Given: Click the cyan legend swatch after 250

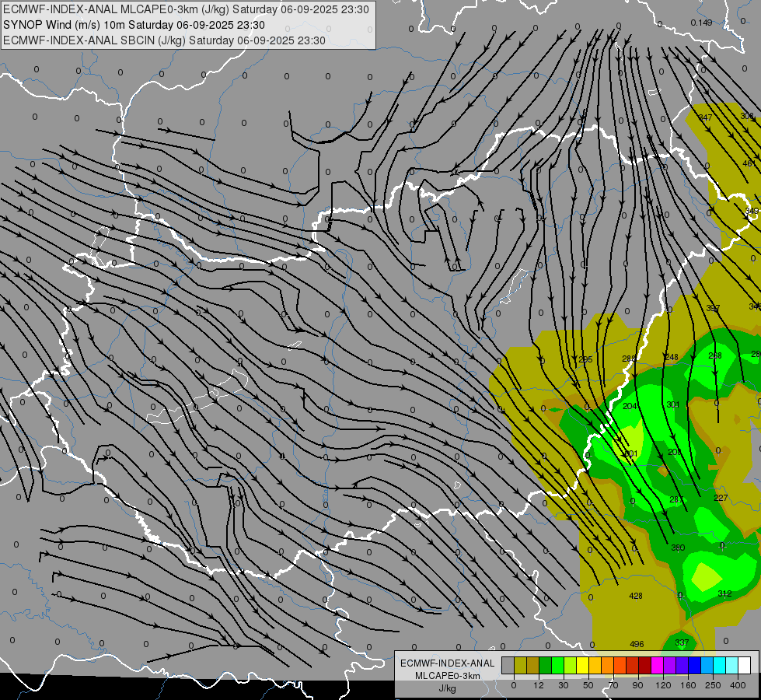Looking at the screenshot, I should (720, 665).
